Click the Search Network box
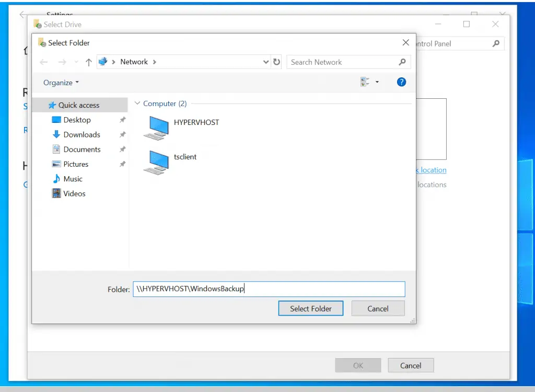Screen dimensions: 535x392 click(342, 62)
